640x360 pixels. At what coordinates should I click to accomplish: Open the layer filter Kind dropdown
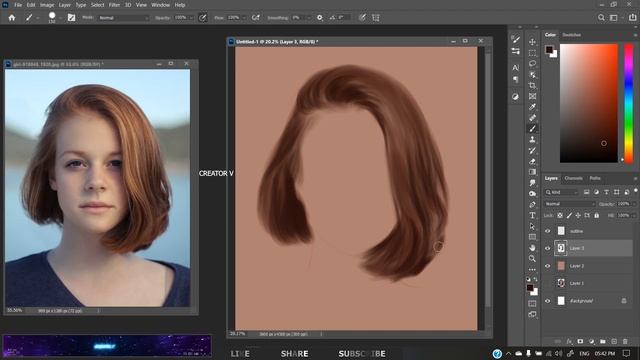[x=562, y=192]
